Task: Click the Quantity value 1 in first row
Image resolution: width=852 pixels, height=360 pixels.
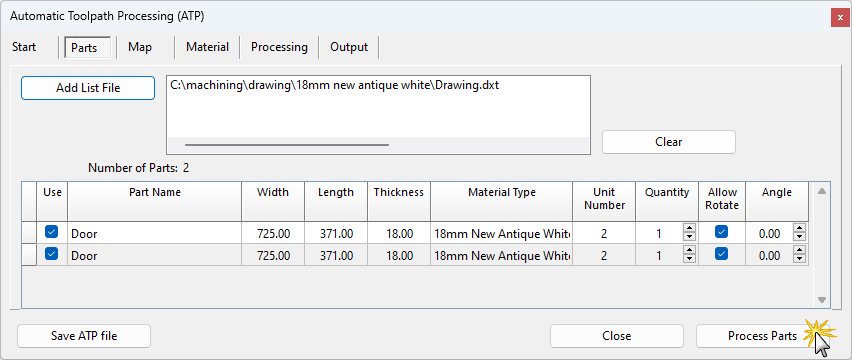Action: (659, 234)
